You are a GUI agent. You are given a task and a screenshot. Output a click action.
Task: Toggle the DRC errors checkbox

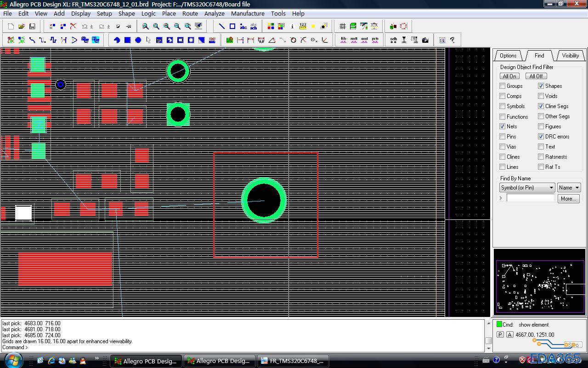tap(541, 137)
